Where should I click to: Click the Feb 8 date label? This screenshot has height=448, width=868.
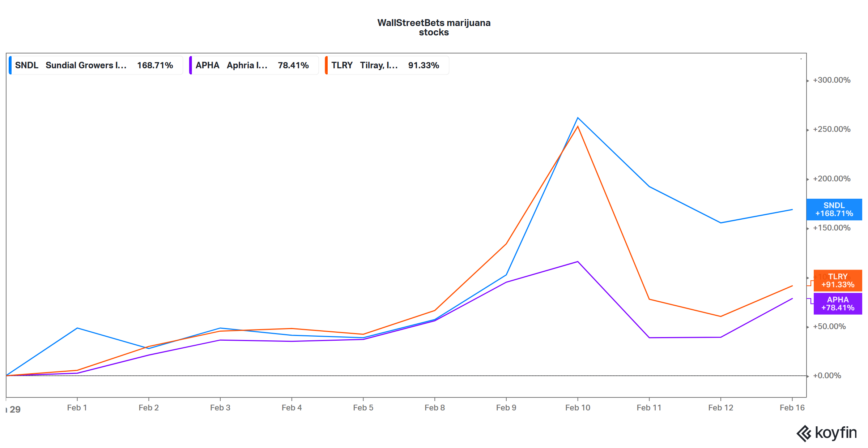pos(435,408)
